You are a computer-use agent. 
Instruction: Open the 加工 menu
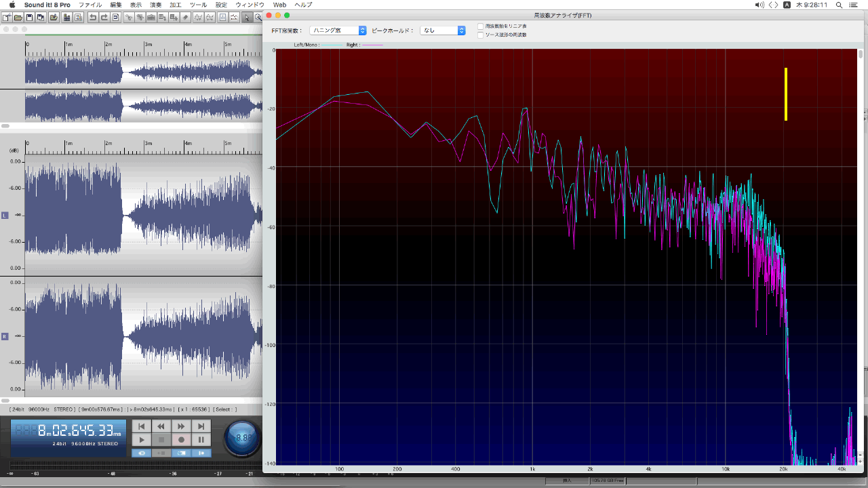point(176,5)
